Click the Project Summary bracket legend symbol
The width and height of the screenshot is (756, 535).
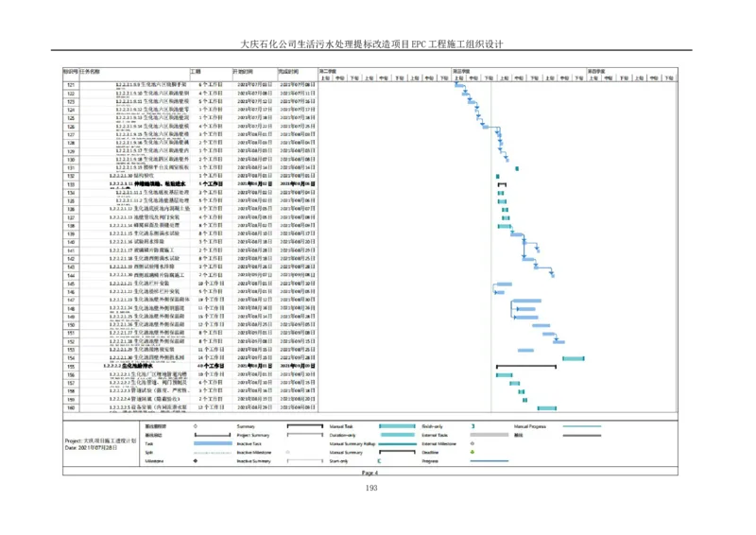(x=304, y=435)
